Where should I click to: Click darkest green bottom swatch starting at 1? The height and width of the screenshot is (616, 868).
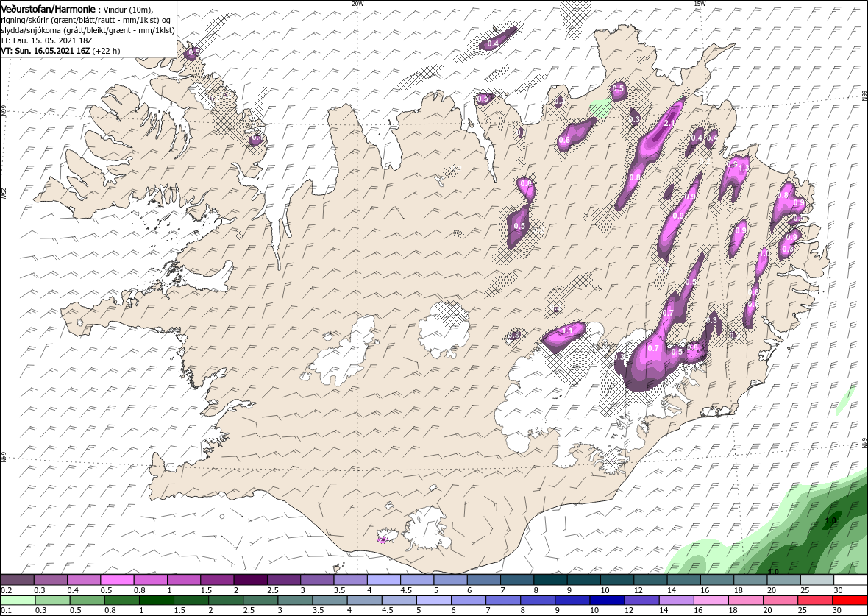click(156, 601)
